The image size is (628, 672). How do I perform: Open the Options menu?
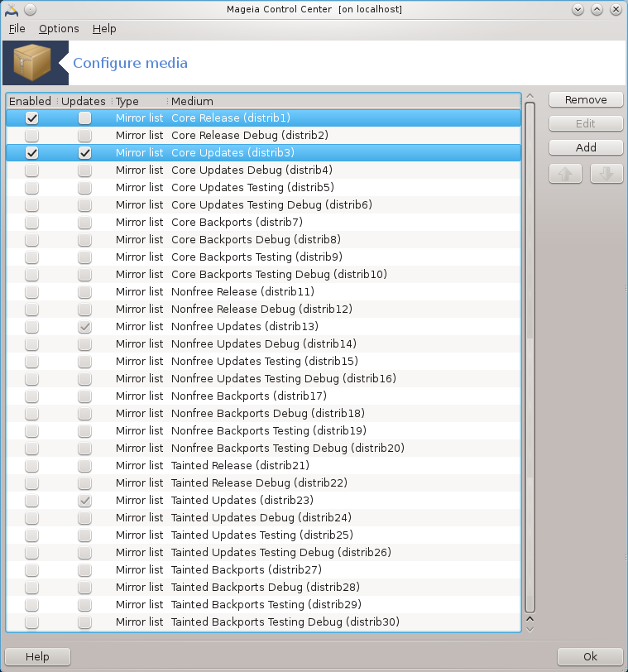[59, 29]
